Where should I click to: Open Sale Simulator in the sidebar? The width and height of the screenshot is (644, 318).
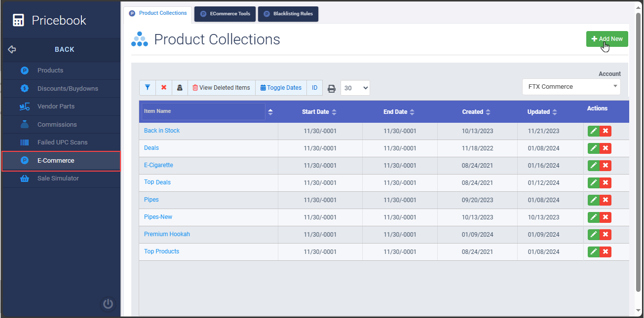[x=61, y=178]
